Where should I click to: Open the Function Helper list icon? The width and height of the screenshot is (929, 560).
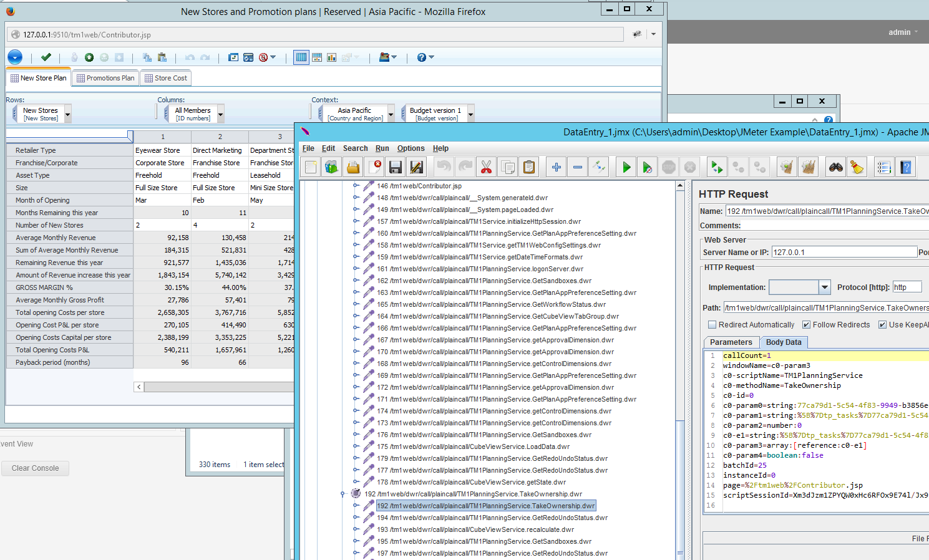point(885,167)
